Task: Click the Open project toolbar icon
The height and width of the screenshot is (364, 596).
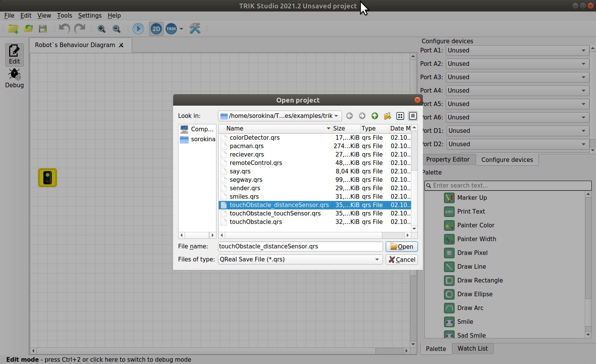Action: point(28,29)
